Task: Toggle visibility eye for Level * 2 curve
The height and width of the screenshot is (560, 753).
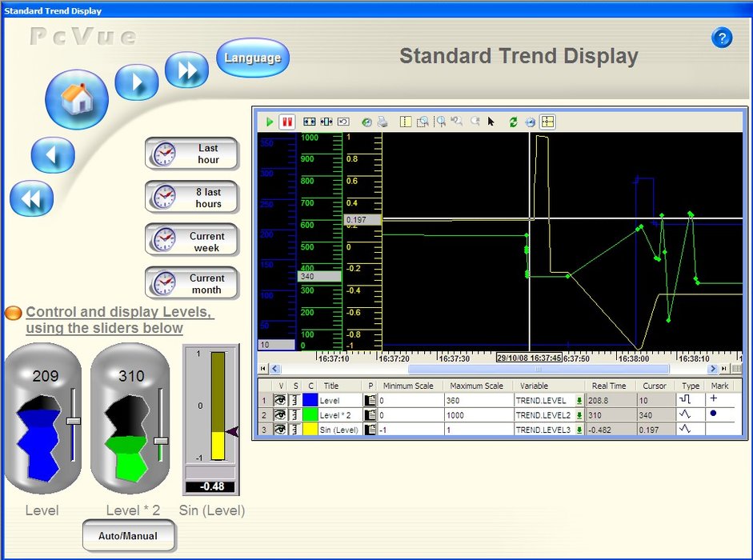Action: click(x=280, y=414)
